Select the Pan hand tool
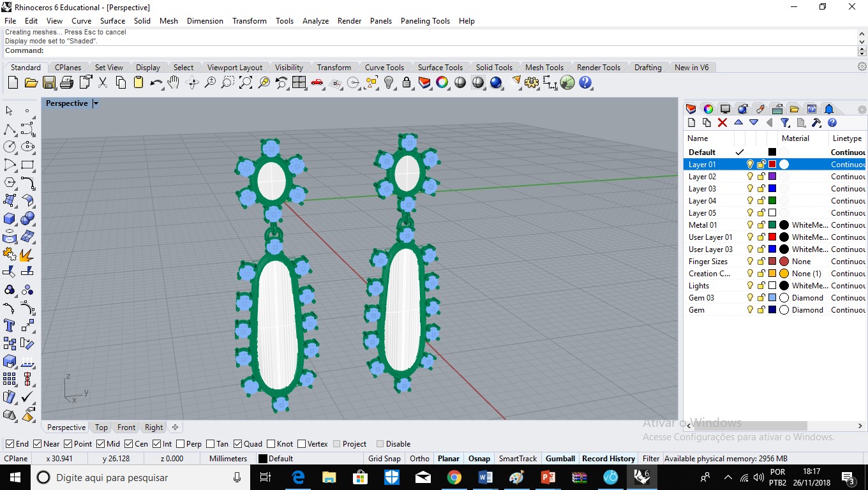This screenshot has width=868, height=490. tap(174, 82)
